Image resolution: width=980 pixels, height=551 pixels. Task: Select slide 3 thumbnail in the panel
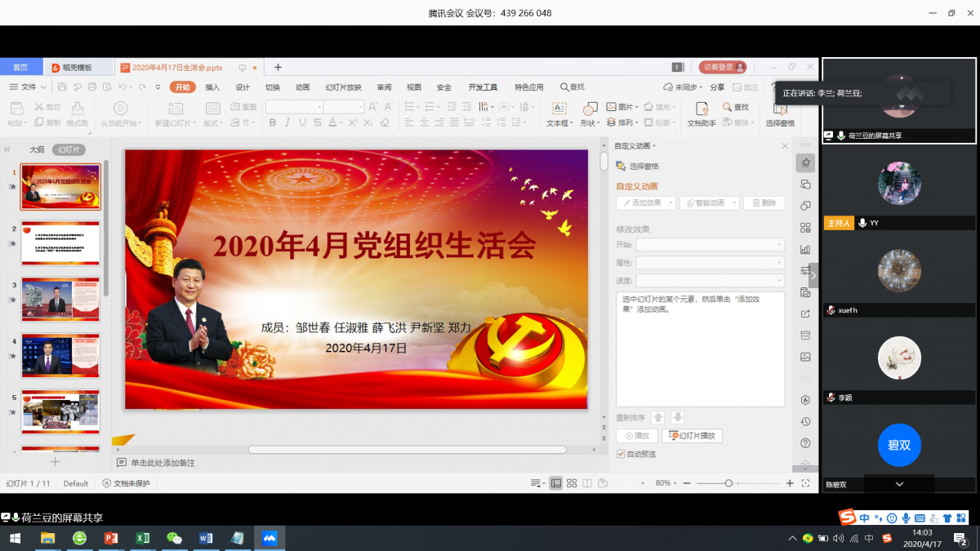(x=60, y=300)
